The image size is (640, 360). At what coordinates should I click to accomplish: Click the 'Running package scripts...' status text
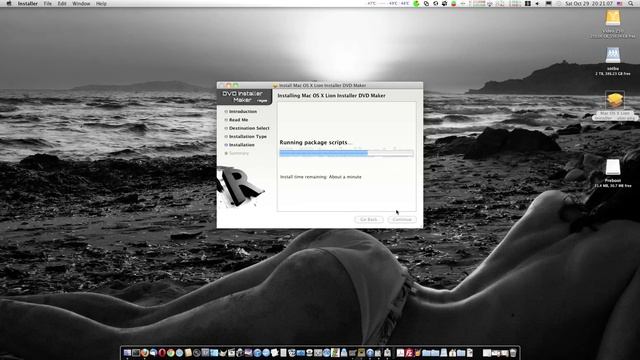[315, 142]
